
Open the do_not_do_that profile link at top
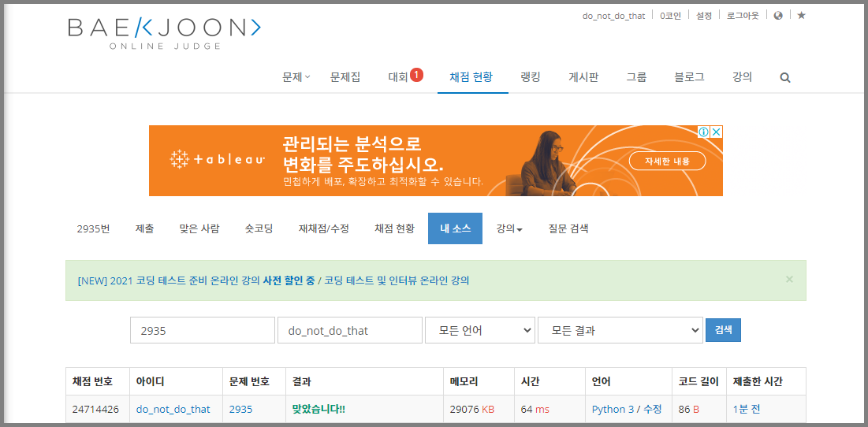tap(613, 16)
